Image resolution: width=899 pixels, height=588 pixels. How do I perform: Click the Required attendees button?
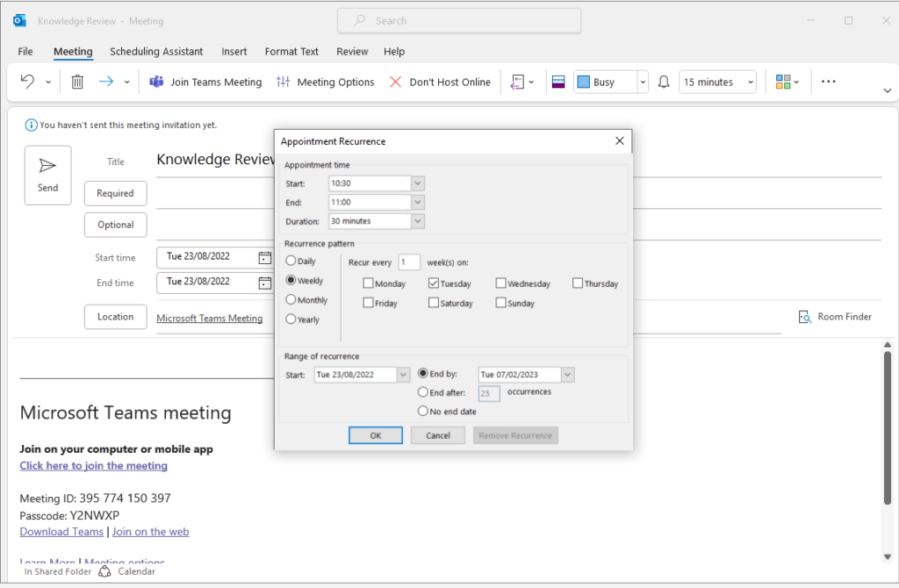tap(115, 193)
